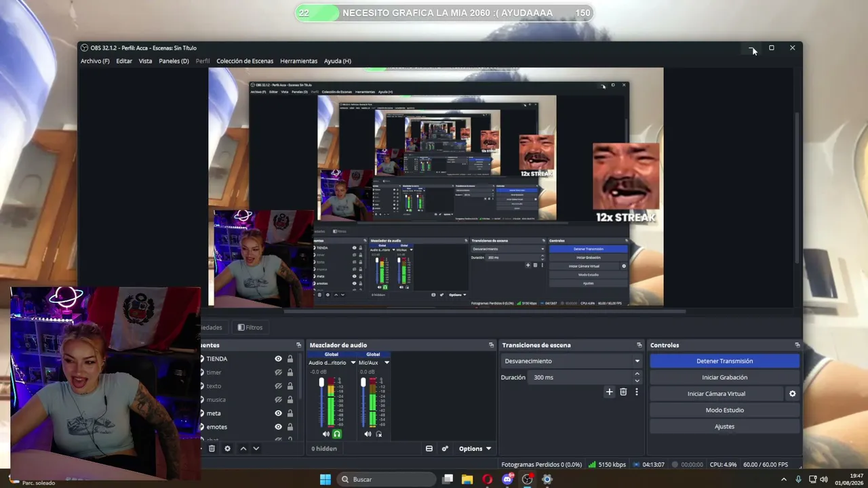Click the taskbar Buscar search box
The width and height of the screenshot is (868, 488).
387,479
